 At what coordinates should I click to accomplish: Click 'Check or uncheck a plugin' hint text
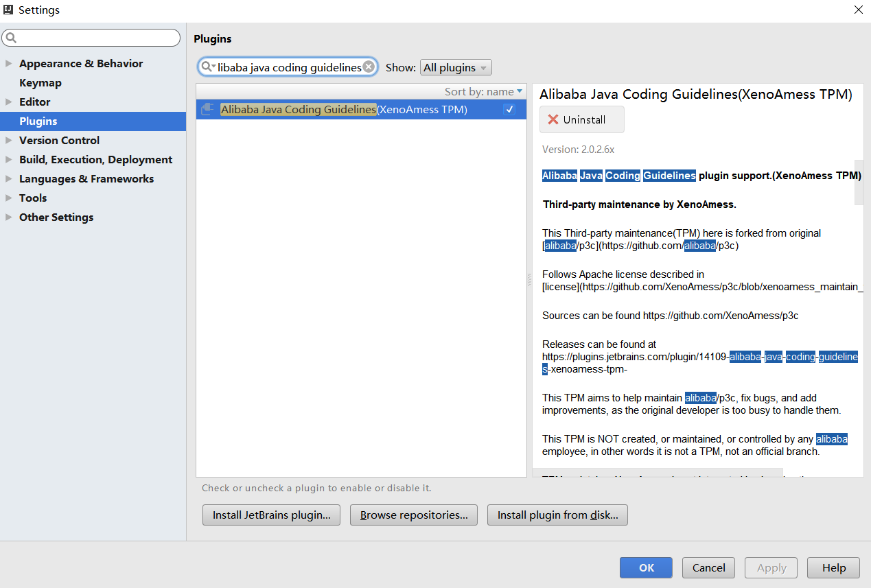coord(316,488)
